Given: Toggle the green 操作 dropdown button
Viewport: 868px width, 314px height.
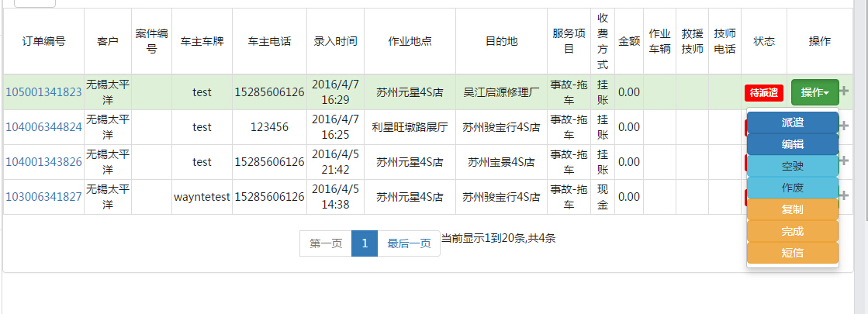Looking at the screenshot, I should (814, 92).
